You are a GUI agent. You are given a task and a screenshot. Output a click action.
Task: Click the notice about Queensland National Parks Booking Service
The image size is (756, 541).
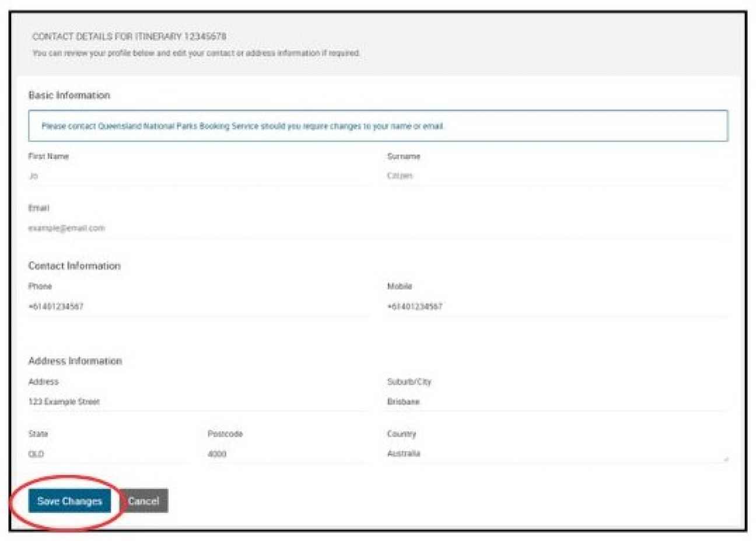coord(378,126)
